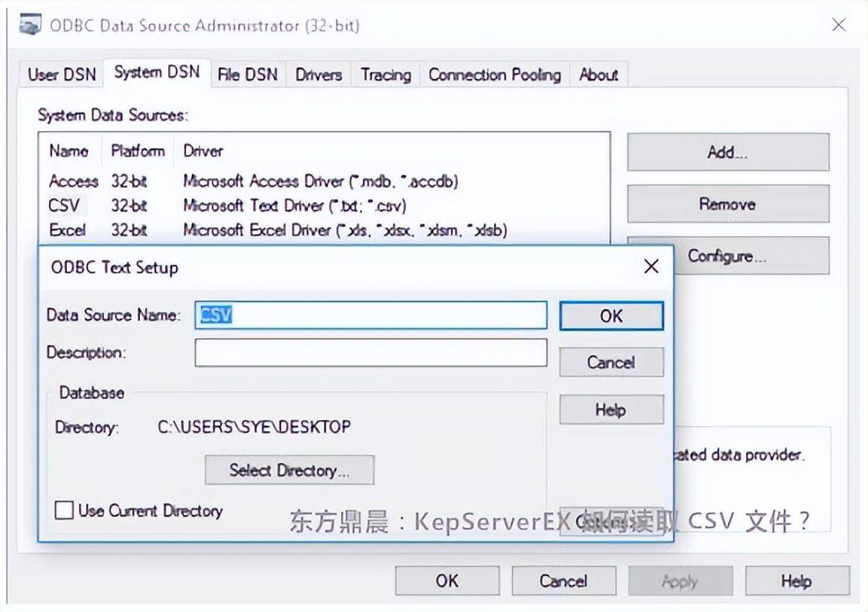This screenshot has width=868, height=612.
Task: Switch to Connection Pooling tab
Action: click(494, 74)
